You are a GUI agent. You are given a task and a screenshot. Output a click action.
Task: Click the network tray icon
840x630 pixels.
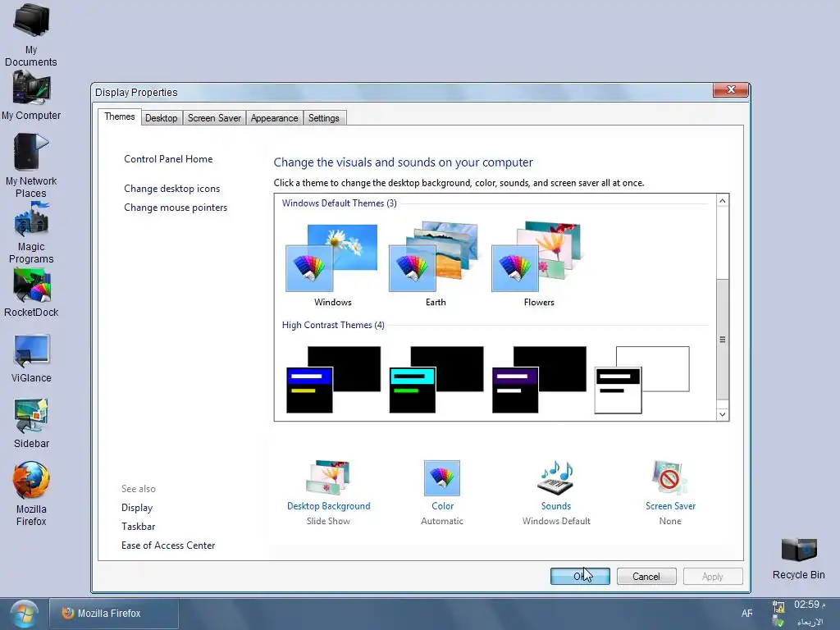pos(778,607)
